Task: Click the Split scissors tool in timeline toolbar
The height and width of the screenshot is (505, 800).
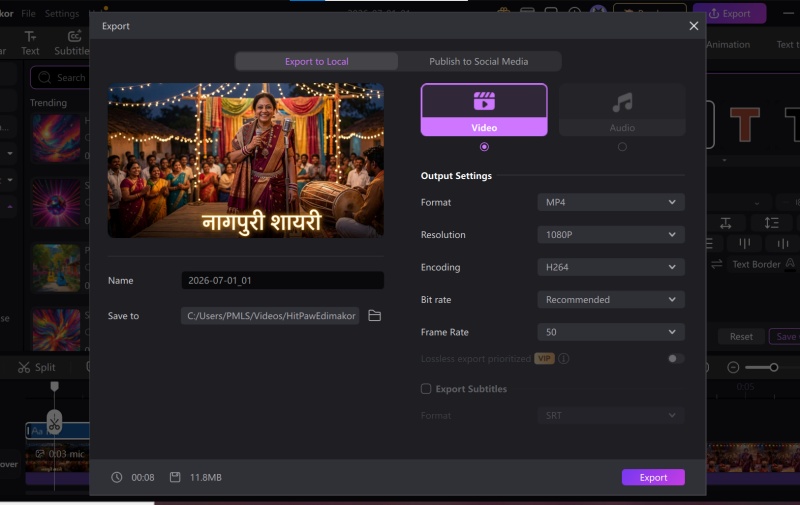Action: 36,367
